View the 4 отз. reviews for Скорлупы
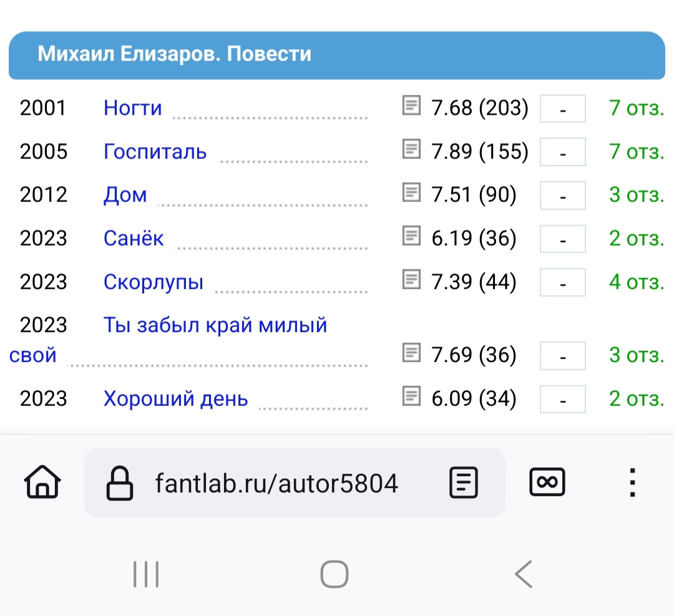The image size is (674, 616). point(637,282)
